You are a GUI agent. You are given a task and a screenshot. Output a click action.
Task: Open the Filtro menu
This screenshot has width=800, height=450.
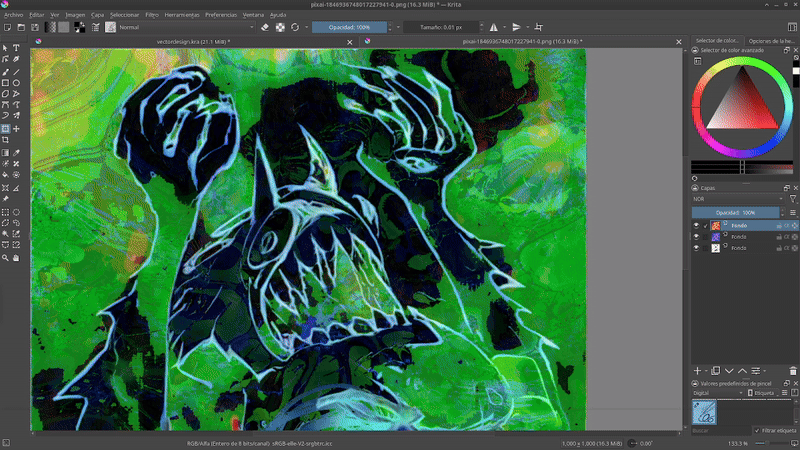[x=152, y=15]
